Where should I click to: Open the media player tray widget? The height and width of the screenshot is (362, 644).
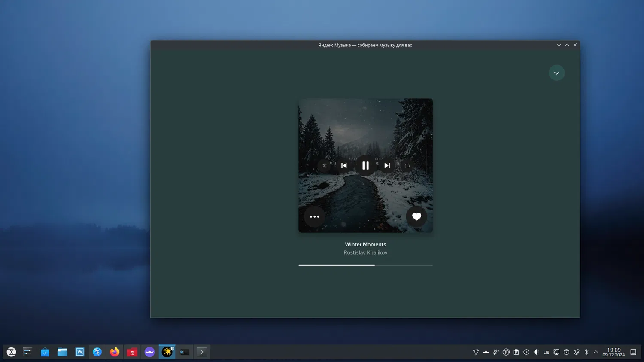pyautogui.click(x=526, y=352)
